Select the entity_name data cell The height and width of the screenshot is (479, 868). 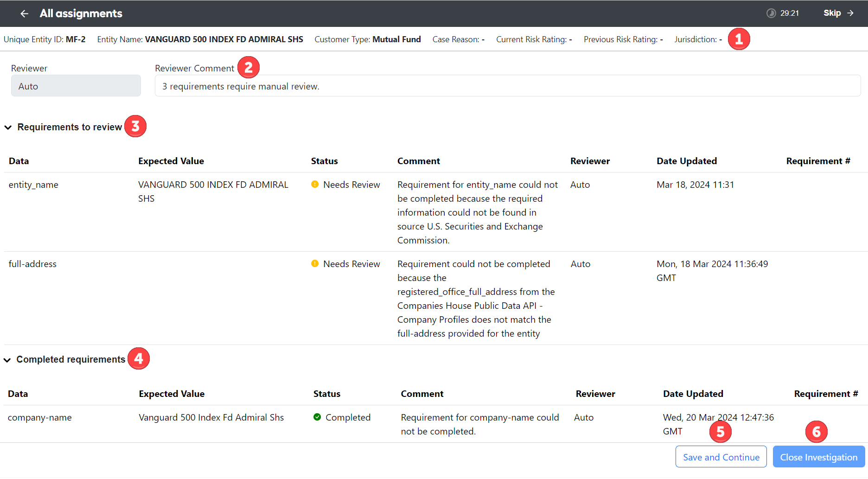(33, 185)
